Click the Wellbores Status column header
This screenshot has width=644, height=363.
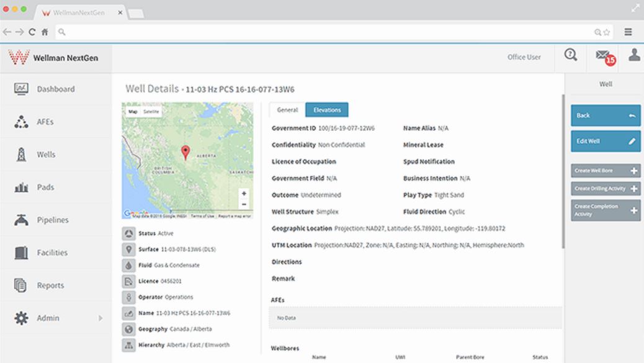540,357
